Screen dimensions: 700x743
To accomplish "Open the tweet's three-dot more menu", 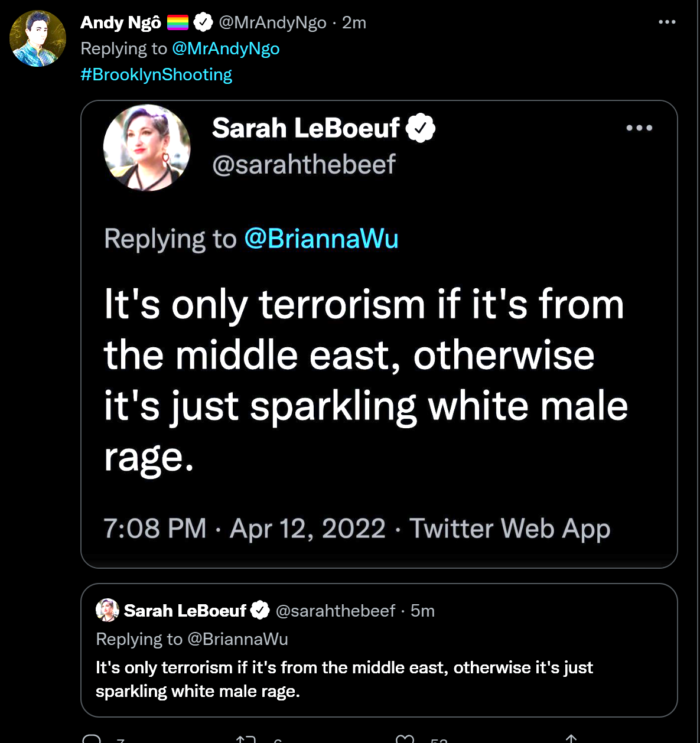I will (667, 22).
